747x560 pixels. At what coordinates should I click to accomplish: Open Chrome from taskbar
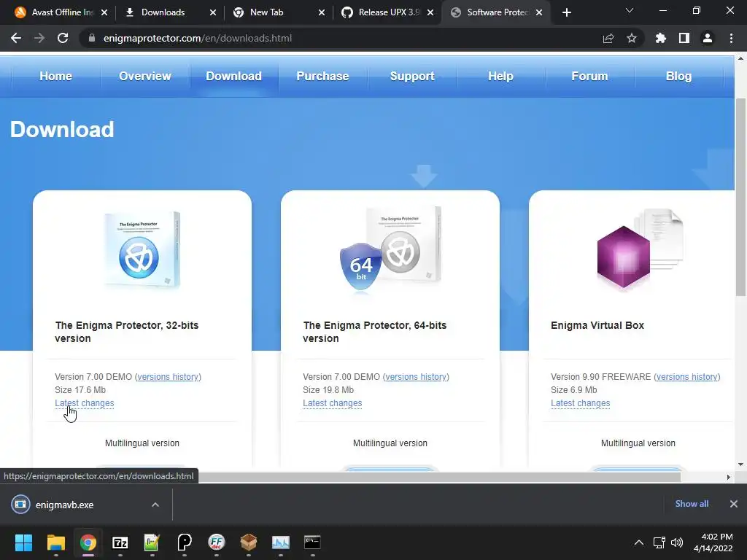pos(88,542)
